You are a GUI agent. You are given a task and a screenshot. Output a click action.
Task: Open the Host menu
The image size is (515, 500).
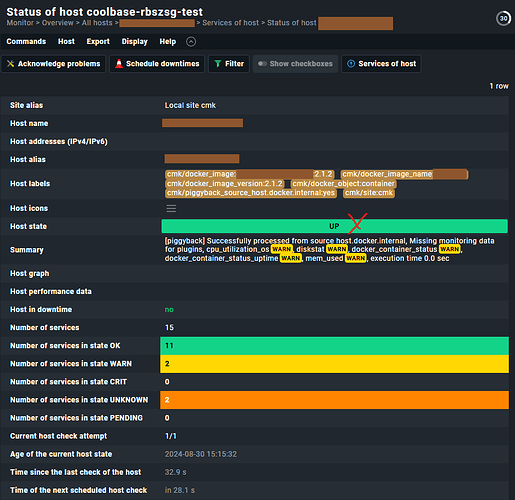click(66, 42)
